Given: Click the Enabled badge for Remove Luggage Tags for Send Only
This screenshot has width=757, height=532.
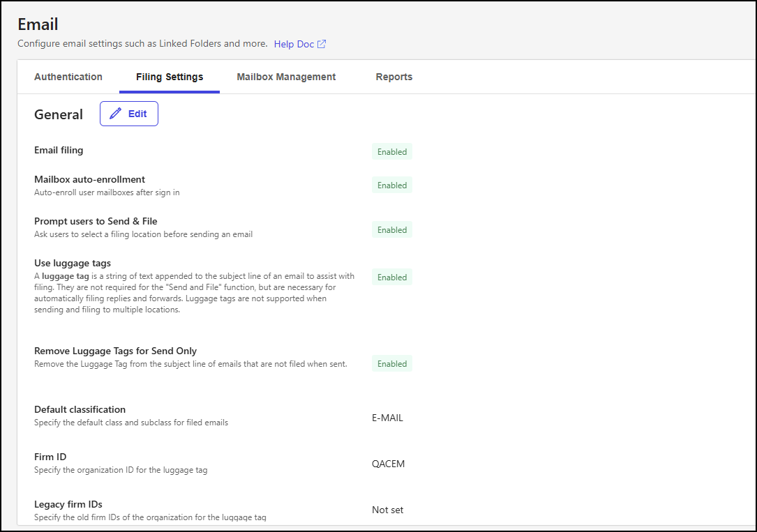Looking at the screenshot, I should point(391,363).
